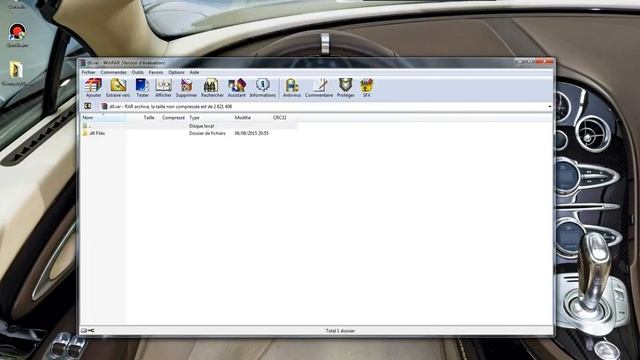Open the Fichier menu
The height and width of the screenshot is (360, 640).
[x=89, y=72]
